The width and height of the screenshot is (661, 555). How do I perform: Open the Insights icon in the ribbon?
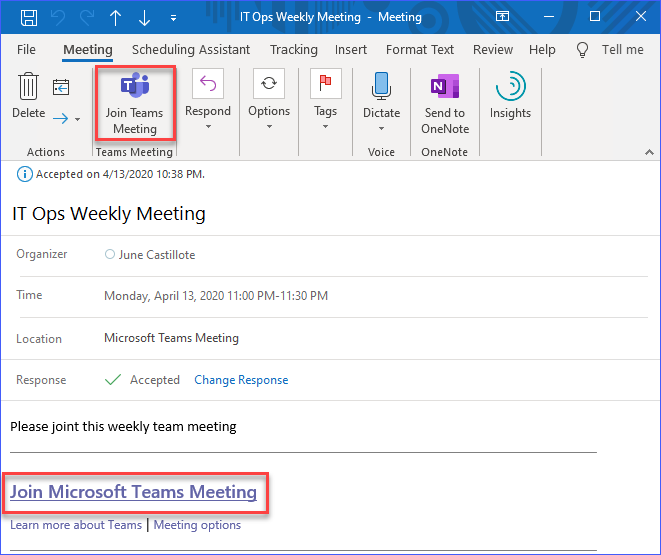point(510,87)
